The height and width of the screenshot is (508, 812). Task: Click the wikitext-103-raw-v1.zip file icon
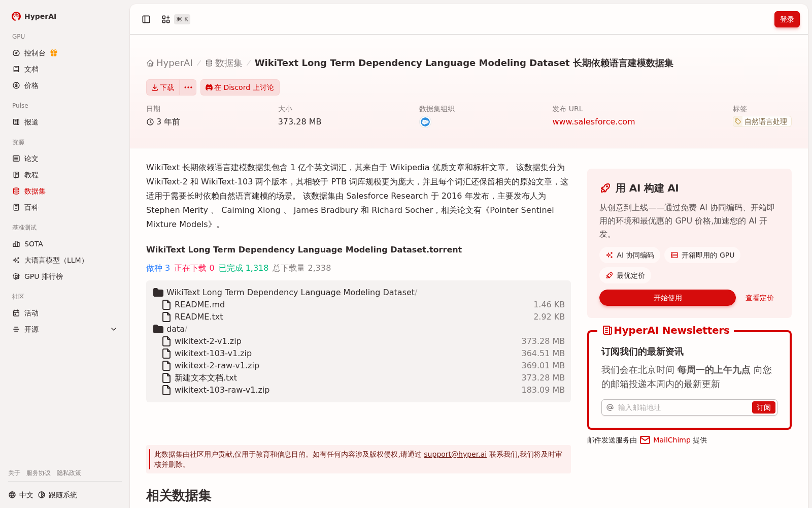tap(166, 390)
